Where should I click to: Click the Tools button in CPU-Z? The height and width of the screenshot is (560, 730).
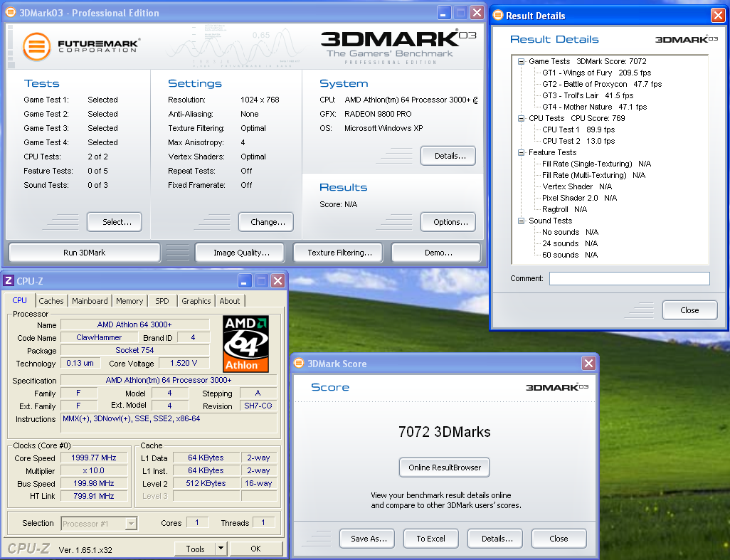click(195, 549)
